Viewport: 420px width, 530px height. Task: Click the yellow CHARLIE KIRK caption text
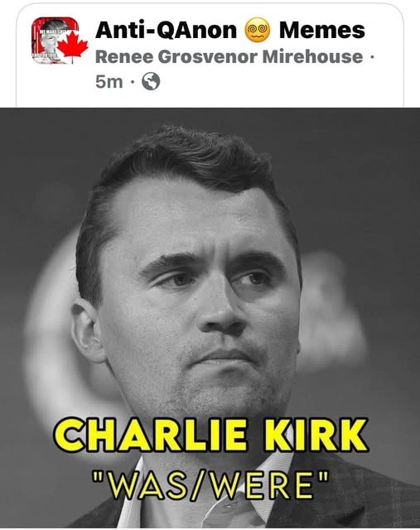pyautogui.click(x=211, y=436)
